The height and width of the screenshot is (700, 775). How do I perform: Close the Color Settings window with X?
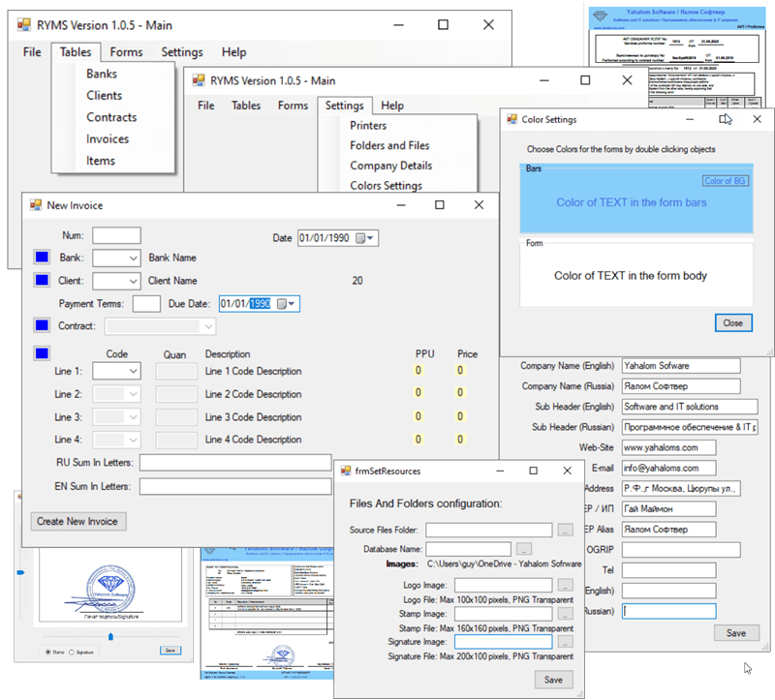click(757, 119)
